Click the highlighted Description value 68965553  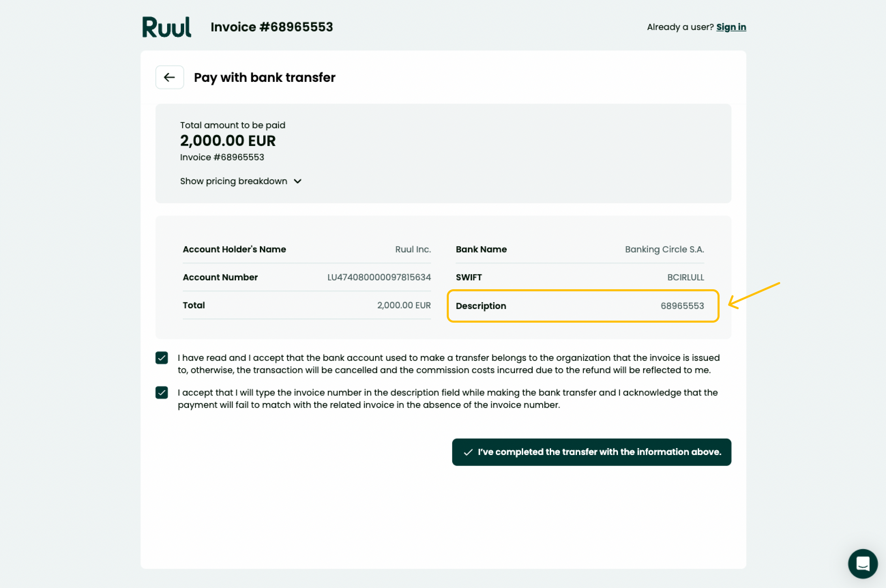click(x=682, y=306)
